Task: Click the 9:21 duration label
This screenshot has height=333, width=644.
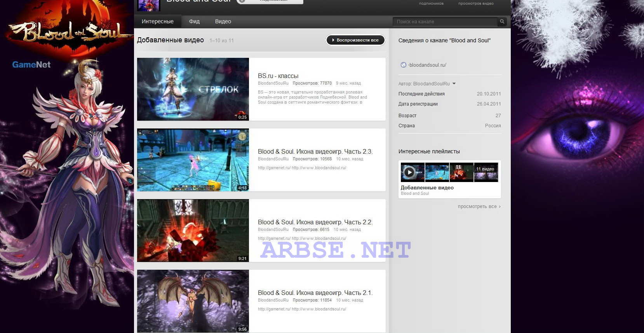Action: click(242, 258)
